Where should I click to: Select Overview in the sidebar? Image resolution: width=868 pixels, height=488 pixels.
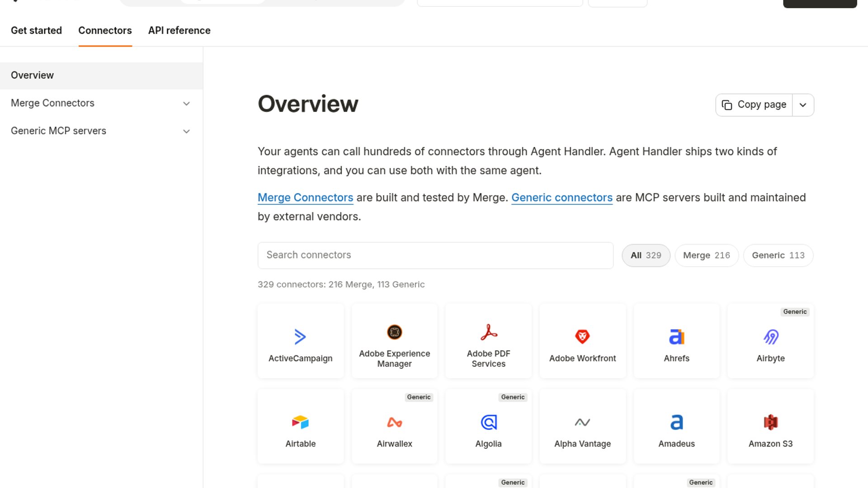click(101, 75)
